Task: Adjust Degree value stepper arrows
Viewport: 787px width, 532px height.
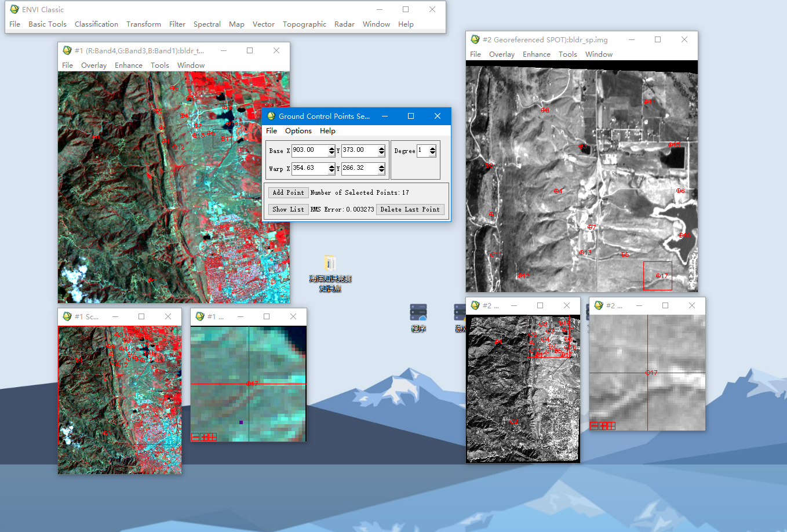Action: 432,151
